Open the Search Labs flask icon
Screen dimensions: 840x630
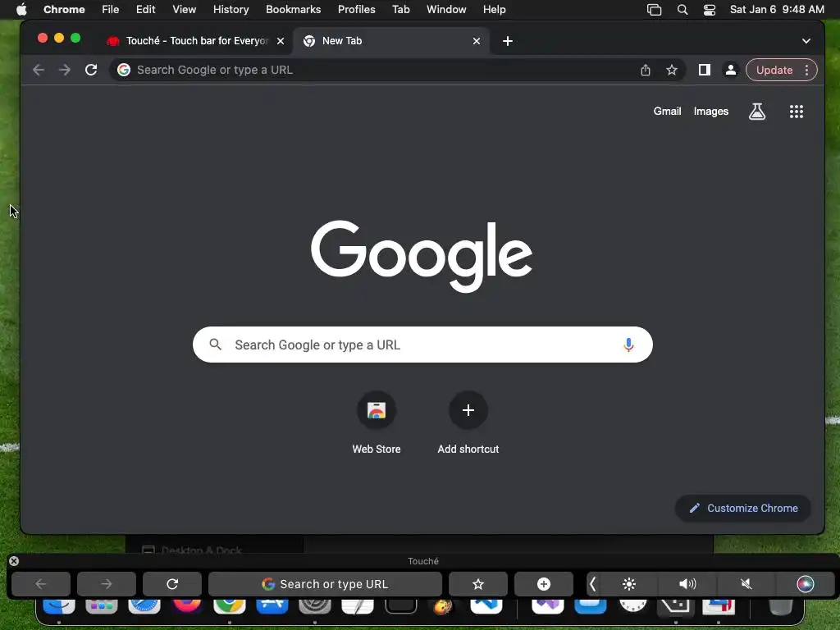tap(757, 112)
